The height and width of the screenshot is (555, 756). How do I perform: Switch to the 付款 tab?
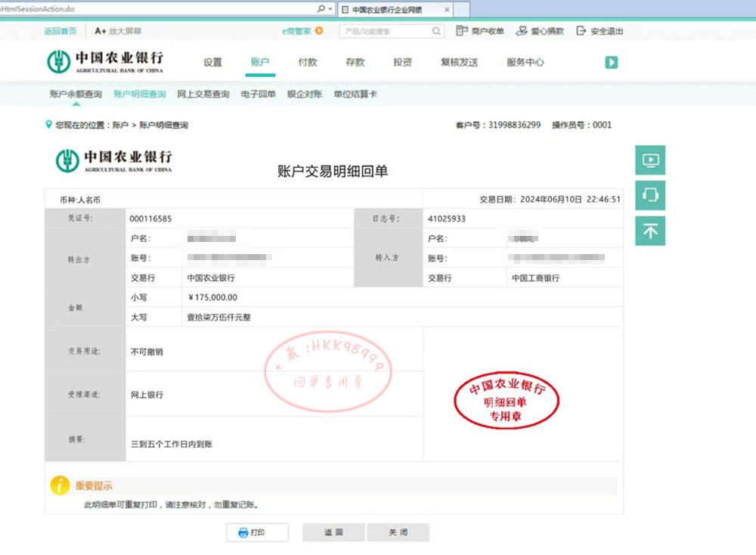pos(307,63)
